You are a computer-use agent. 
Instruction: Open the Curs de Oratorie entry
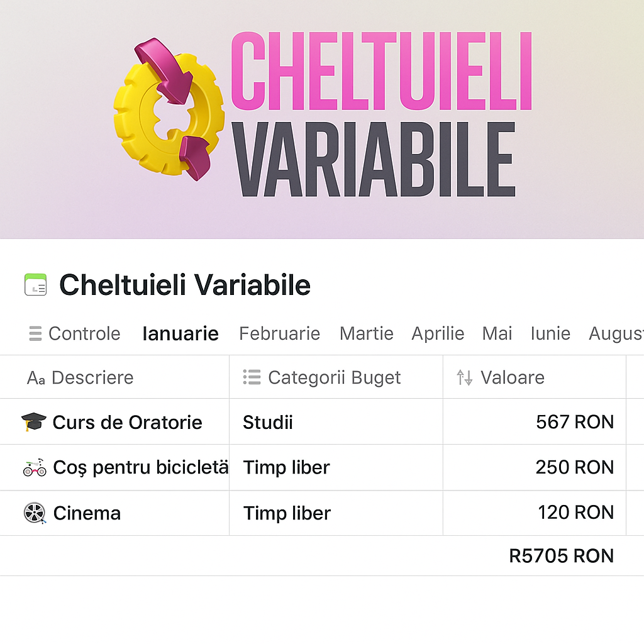[x=127, y=423]
